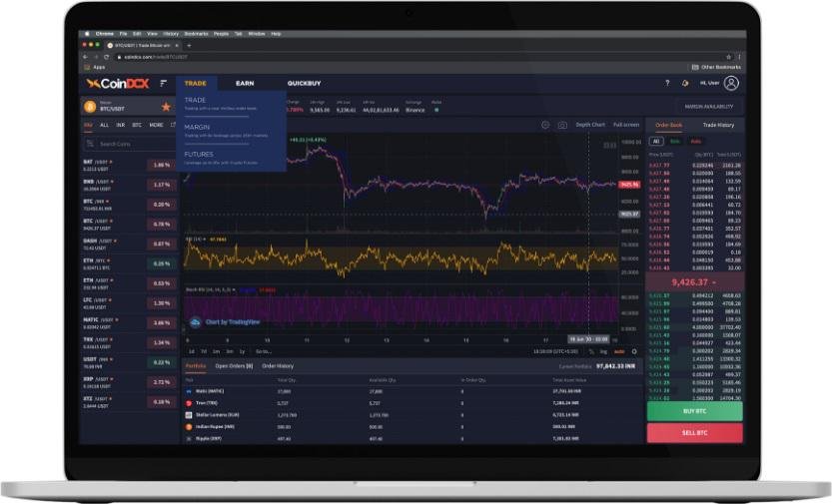This screenshot has height=504, width=832.
Task: Open the Order History tab
Action: pos(278,366)
